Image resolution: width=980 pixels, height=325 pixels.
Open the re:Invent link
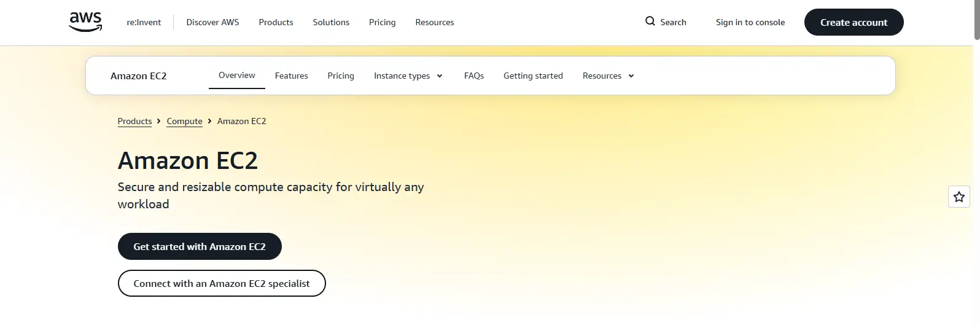[x=144, y=22]
